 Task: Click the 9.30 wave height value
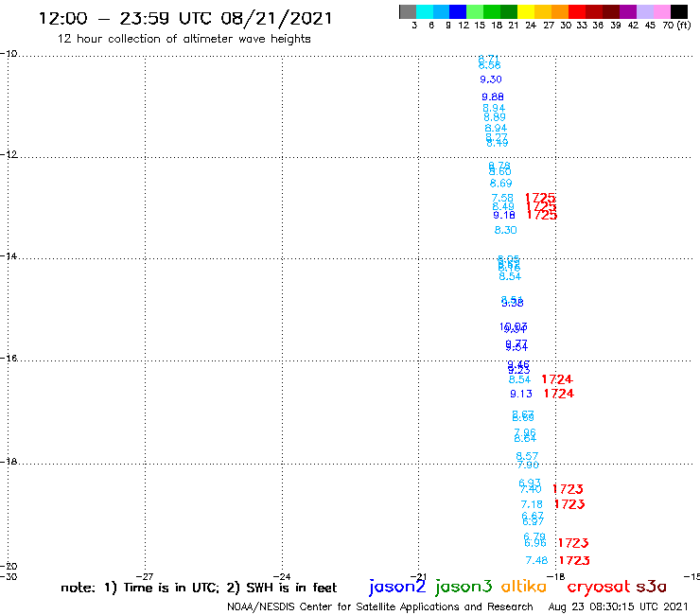[x=491, y=79]
